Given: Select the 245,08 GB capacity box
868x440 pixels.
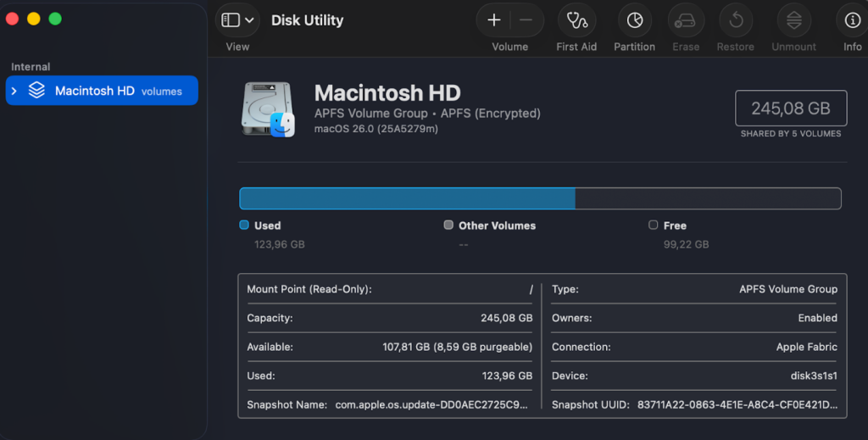Looking at the screenshot, I should tap(791, 109).
